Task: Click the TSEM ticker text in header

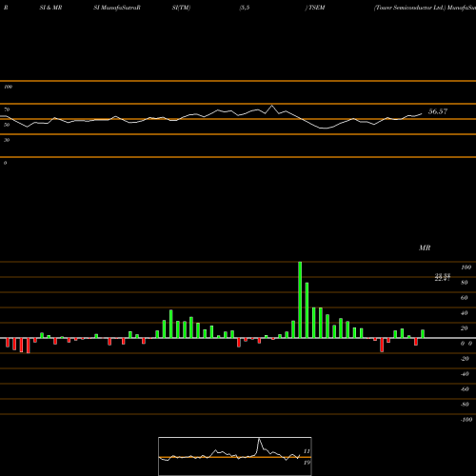Action: click(316, 8)
